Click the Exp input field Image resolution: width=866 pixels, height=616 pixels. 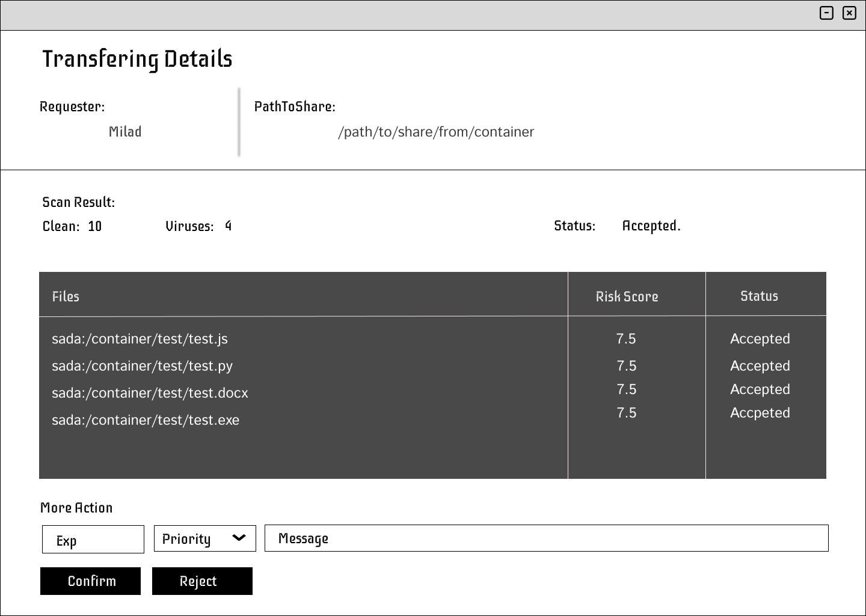pos(93,540)
